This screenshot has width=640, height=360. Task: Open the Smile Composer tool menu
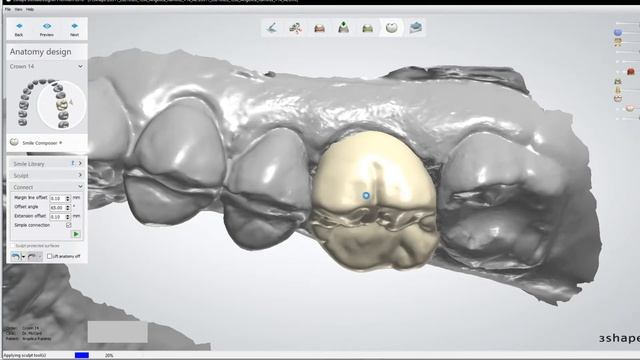point(42,143)
